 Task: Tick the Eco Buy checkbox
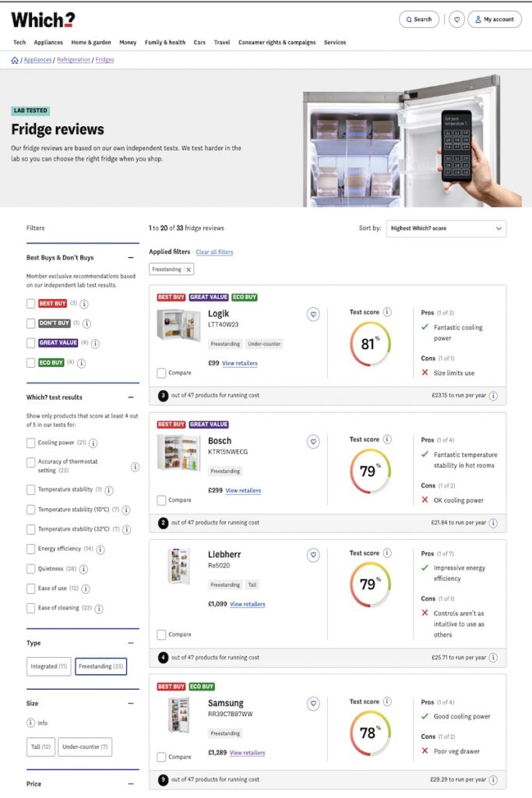coord(30,363)
